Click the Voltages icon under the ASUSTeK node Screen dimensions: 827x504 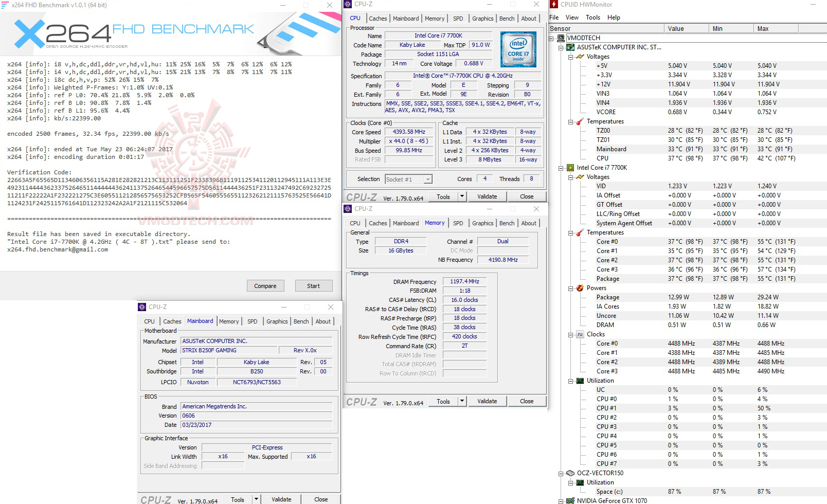point(580,57)
